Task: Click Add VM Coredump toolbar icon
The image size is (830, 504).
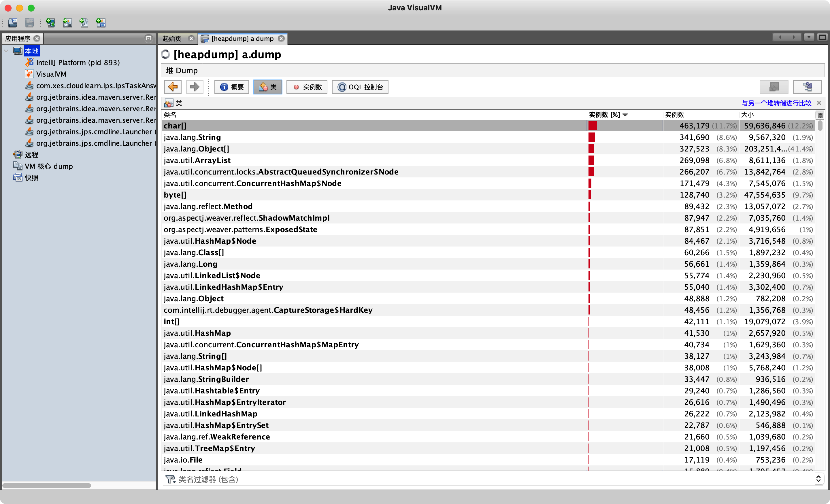Action: pyautogui.click(x=84, y=22)
